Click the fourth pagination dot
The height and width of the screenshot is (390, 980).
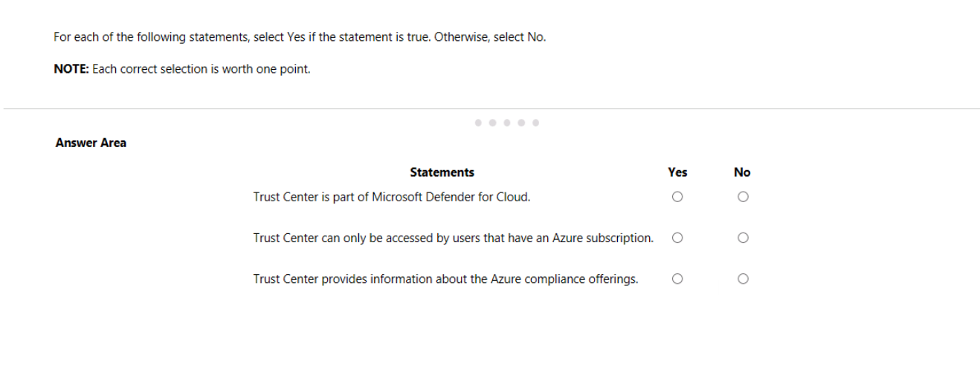click(521, 122)
